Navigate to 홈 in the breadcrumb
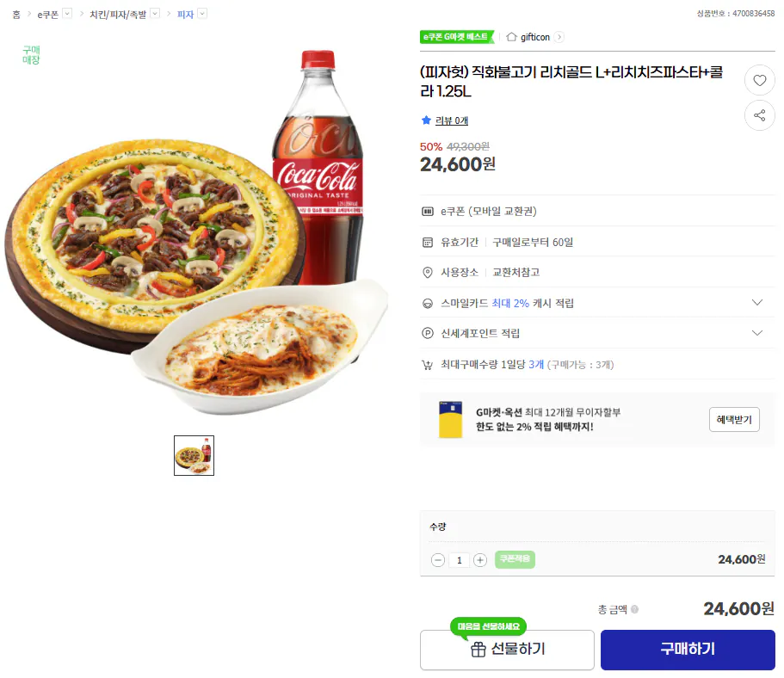This screenshot has width=784, height=678. (15, 14)
